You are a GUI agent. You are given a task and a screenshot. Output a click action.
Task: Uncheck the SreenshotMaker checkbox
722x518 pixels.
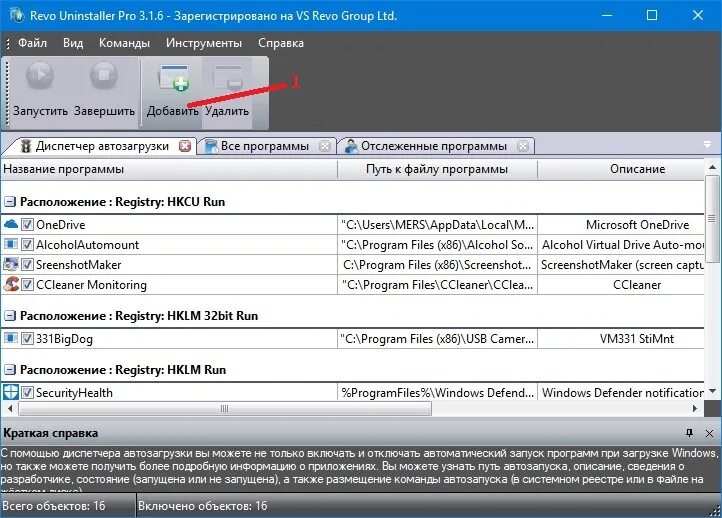[27, 265]
